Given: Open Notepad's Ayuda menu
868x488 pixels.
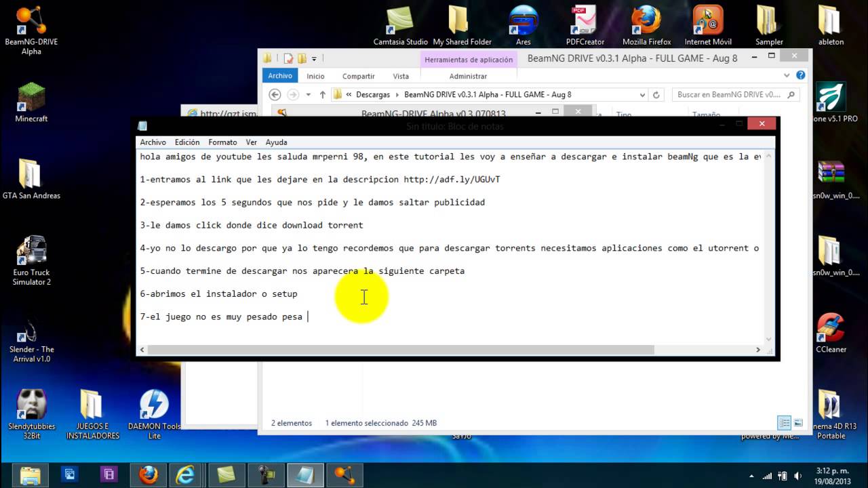Looking at the screenshot, I should pos(276,142).
